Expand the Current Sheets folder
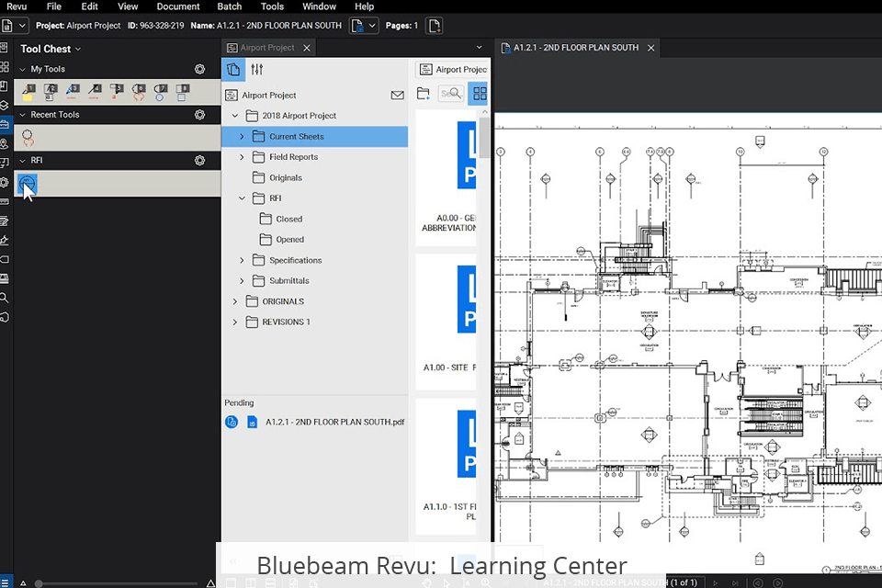Screen dimensions: 882x588 pos(242,136)
